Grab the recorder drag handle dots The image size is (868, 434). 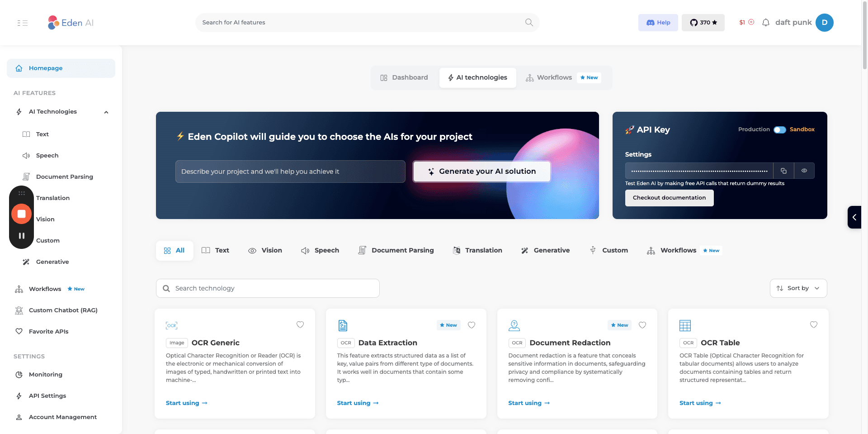[x=21, y=193]
